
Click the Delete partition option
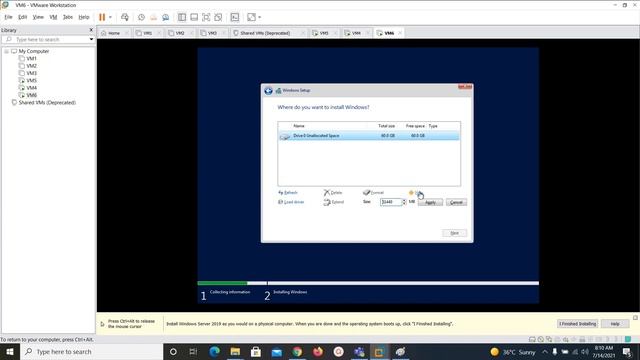point(333,193)
